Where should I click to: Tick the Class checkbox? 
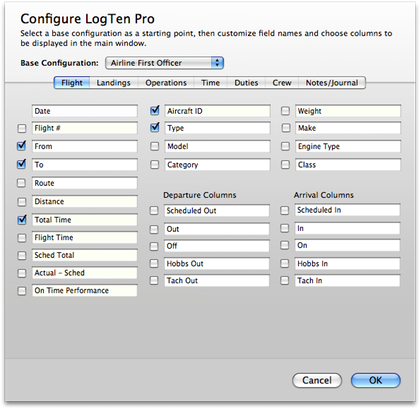tap(285, 164)
